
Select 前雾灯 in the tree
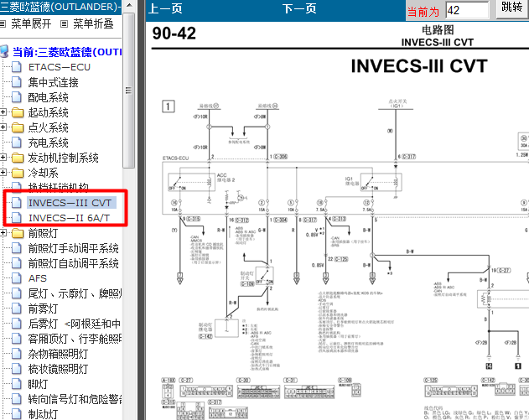point(44,309)
